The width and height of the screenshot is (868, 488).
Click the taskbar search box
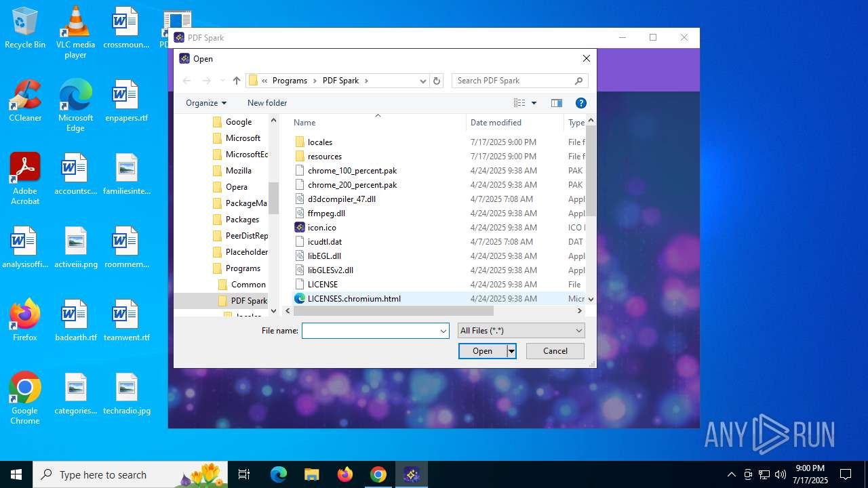[130, 474]
